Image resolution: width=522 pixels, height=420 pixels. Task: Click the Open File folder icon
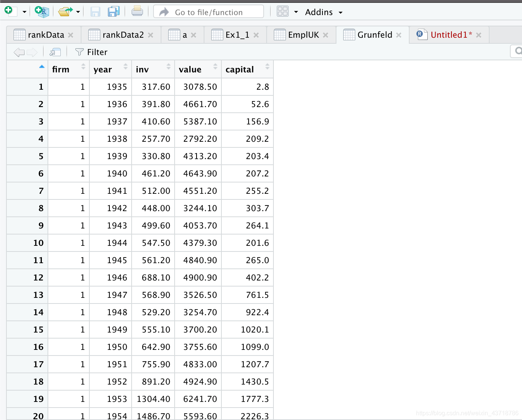tap(65, 12)
